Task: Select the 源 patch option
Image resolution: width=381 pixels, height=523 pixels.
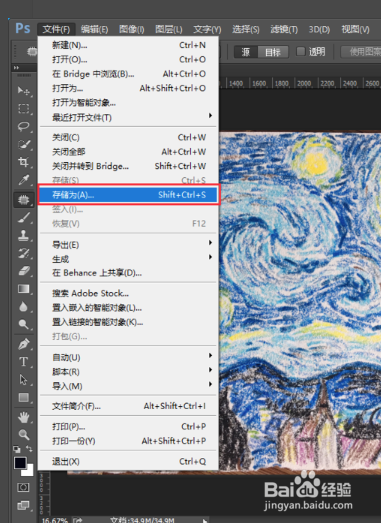Action: point(246,52)
